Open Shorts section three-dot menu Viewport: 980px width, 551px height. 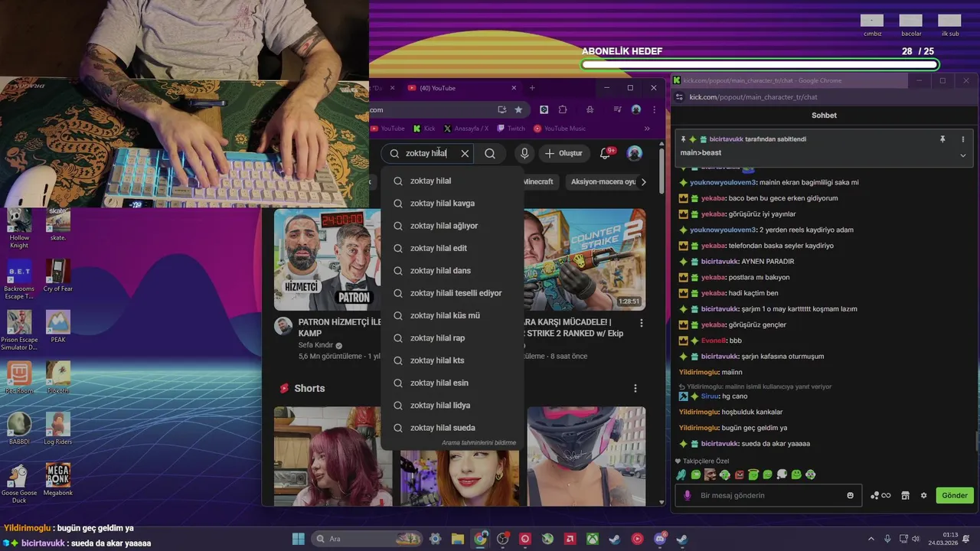635,389
